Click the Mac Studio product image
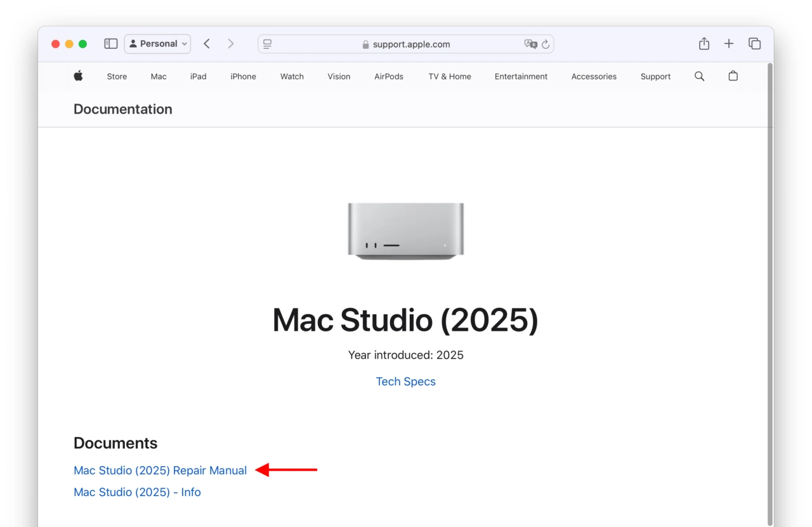The height and width of the screenshot is (527, 812). point(406,231)
